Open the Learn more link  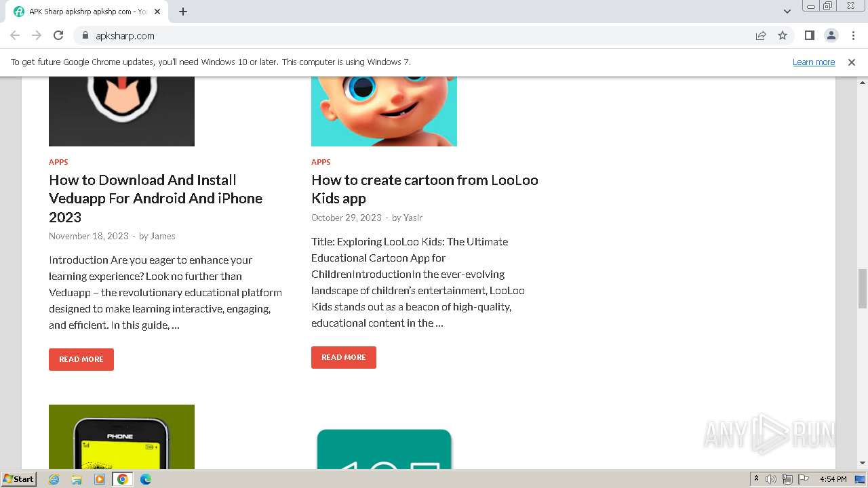coord(814,62)
